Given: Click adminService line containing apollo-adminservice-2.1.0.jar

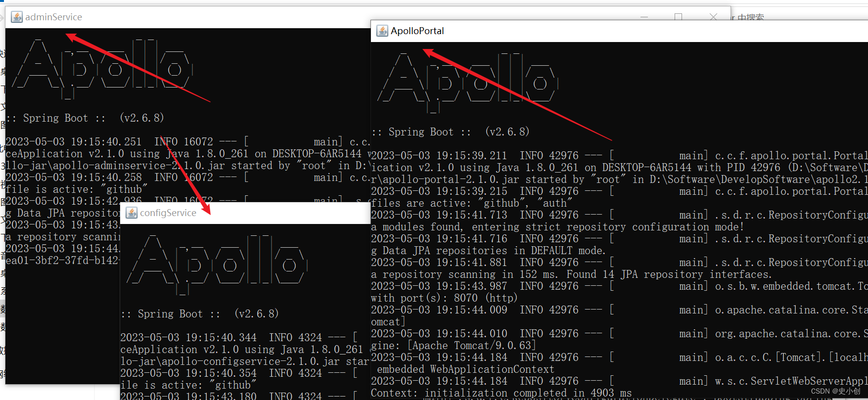Looking at the screenshot, I should click(x=188, y=166).
